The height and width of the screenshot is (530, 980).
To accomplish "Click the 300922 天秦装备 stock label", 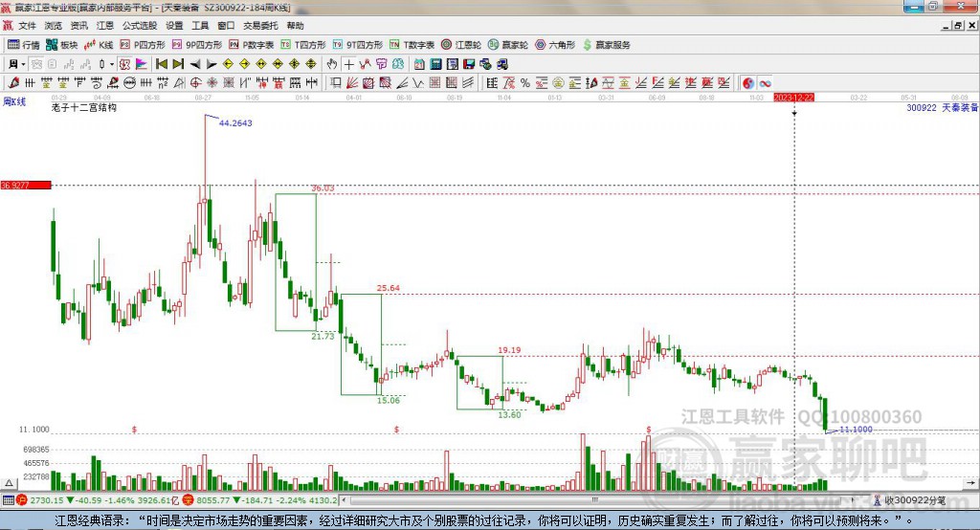I will (x=943, y=107).
